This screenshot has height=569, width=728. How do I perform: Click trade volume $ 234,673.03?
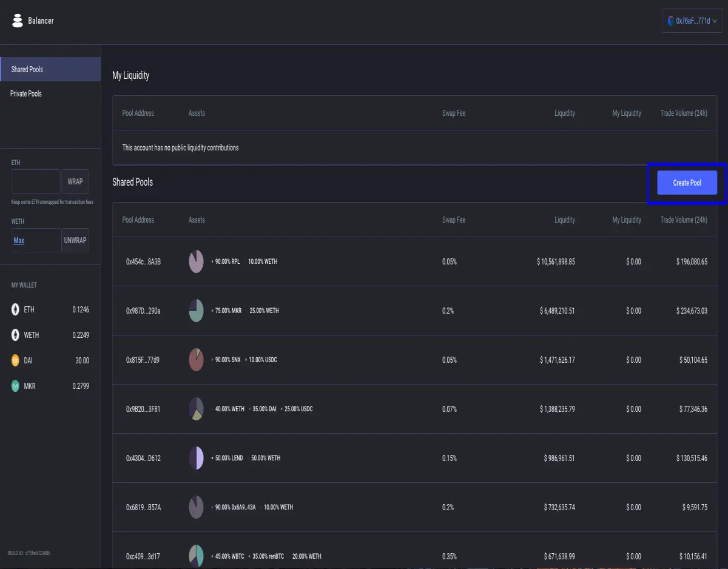click(692, 311)
